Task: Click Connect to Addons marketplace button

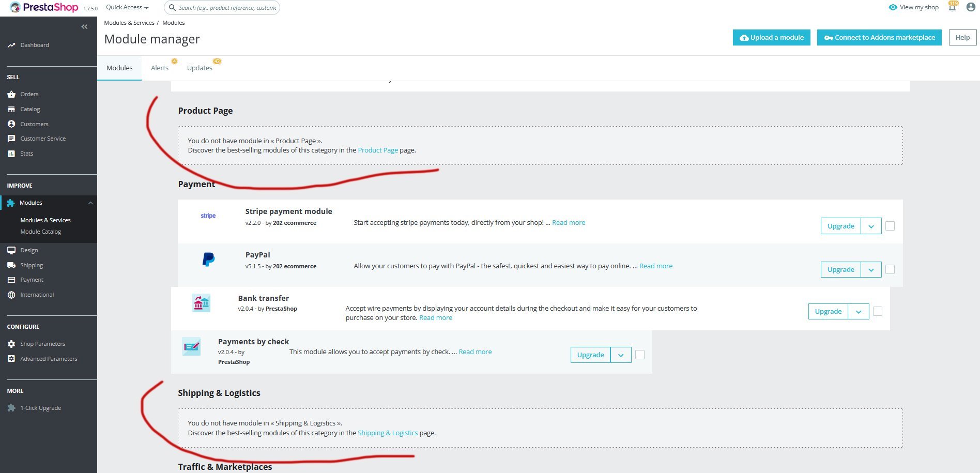Action: 879,37
